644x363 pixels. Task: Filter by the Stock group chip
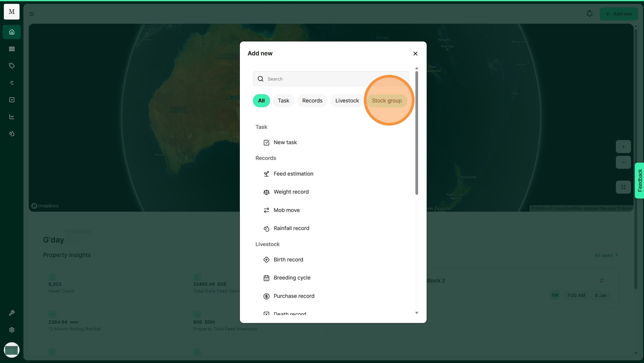tap(386, 101)
